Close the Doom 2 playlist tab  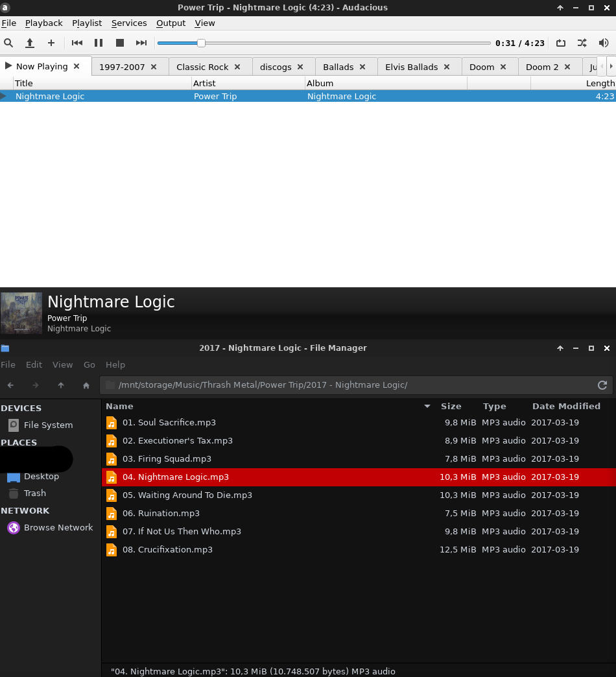(x=567, y=67)
